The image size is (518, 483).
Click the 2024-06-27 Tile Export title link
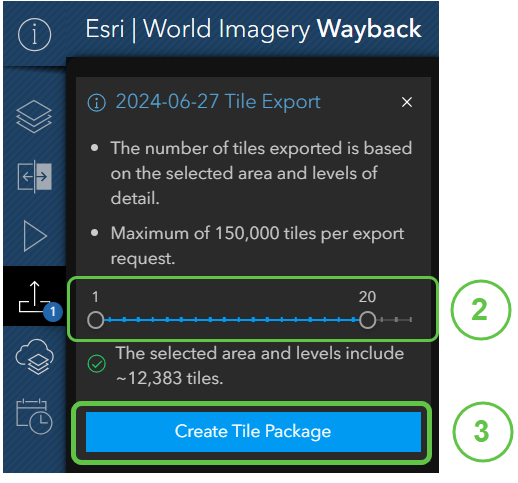tap(218, 101)
